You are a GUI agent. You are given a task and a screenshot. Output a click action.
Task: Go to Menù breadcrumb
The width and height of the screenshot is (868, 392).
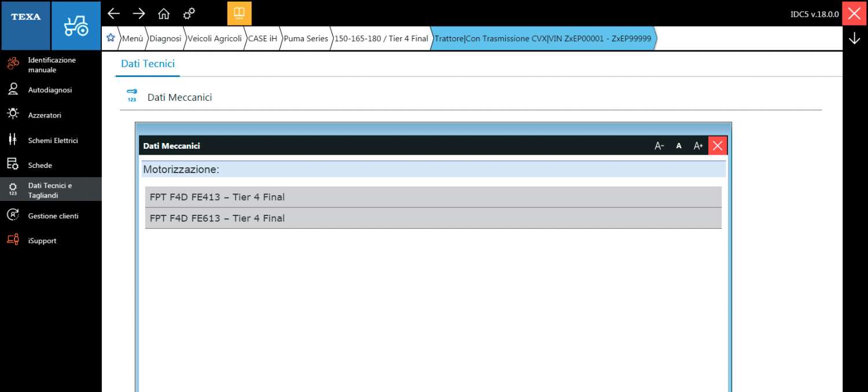click(x=132, y=38)
